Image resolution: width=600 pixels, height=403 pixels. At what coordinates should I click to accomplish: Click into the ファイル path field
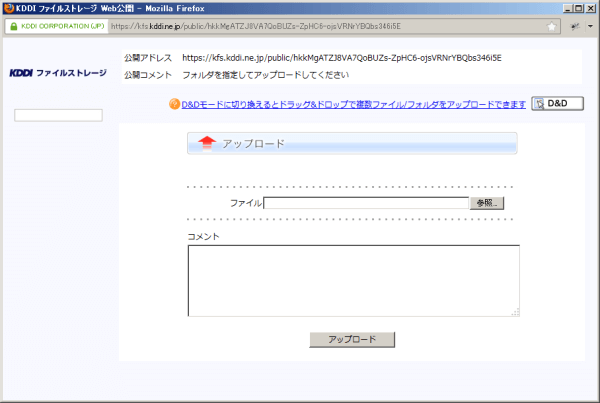click(x=366, y=203)
